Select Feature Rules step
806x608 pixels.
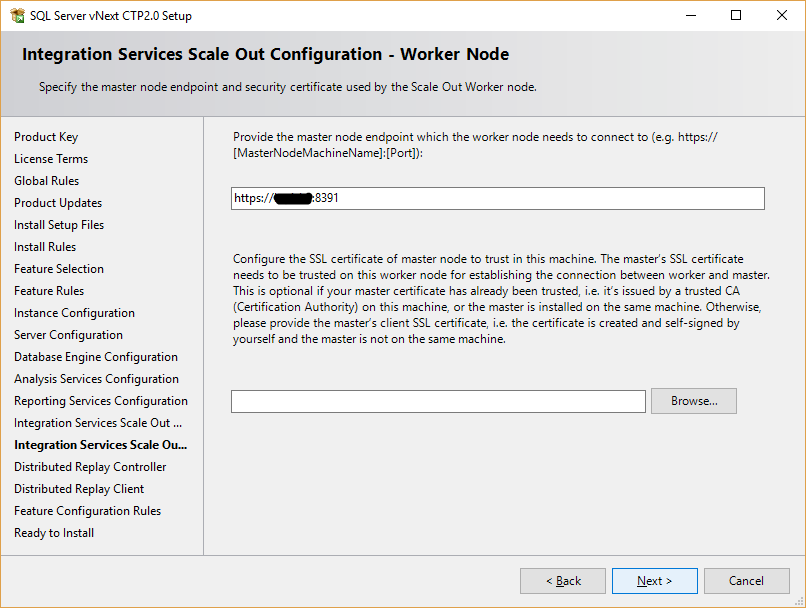[x=49, y=291]
